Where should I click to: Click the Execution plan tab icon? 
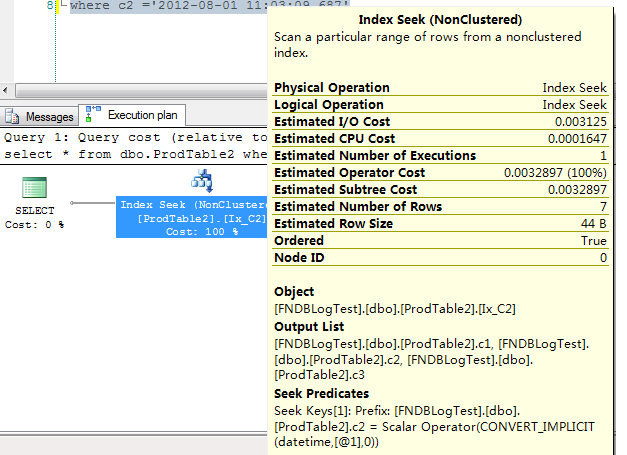click(x=93, y=114)
